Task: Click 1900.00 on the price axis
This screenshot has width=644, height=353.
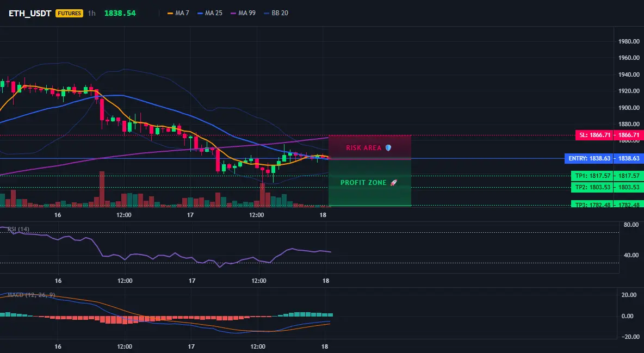Action: pos(629,108)
